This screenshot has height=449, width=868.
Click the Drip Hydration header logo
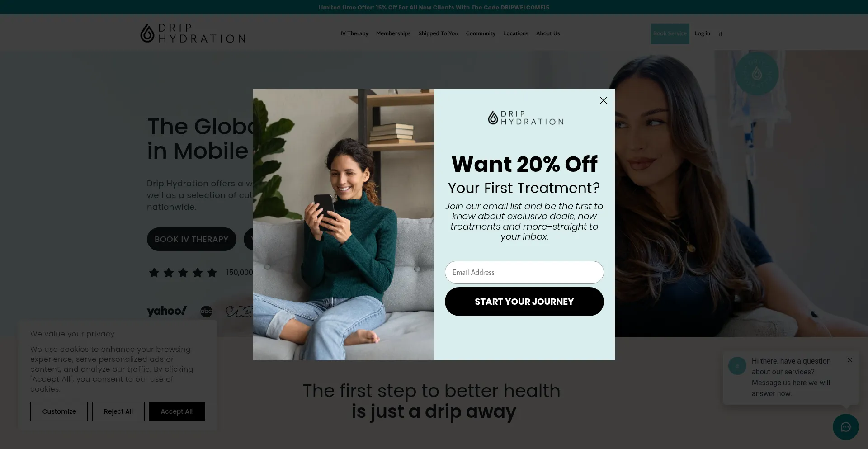193,33
